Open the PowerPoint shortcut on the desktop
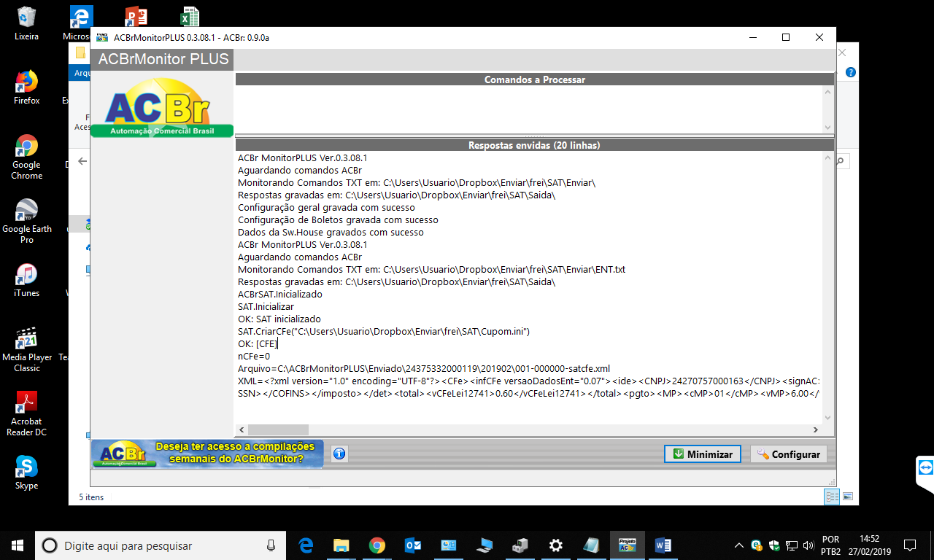934x560 pixels. 136,16
